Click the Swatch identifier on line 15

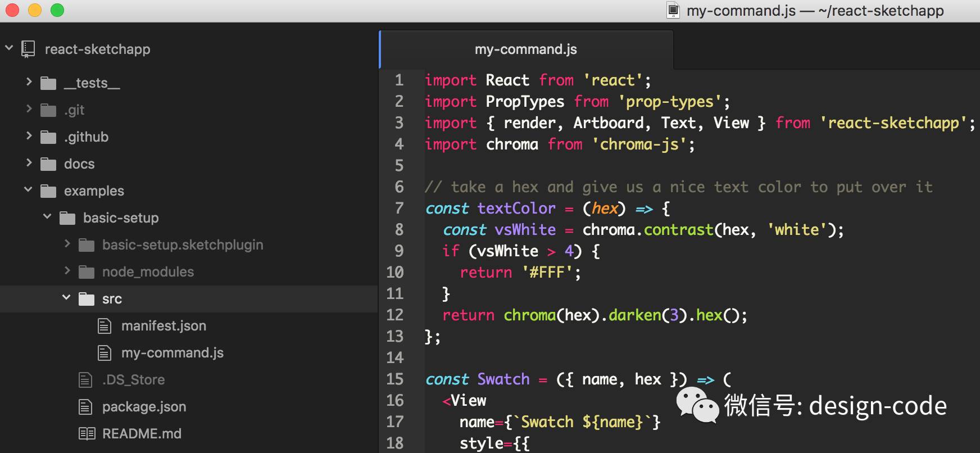click(x=503, y=379)
